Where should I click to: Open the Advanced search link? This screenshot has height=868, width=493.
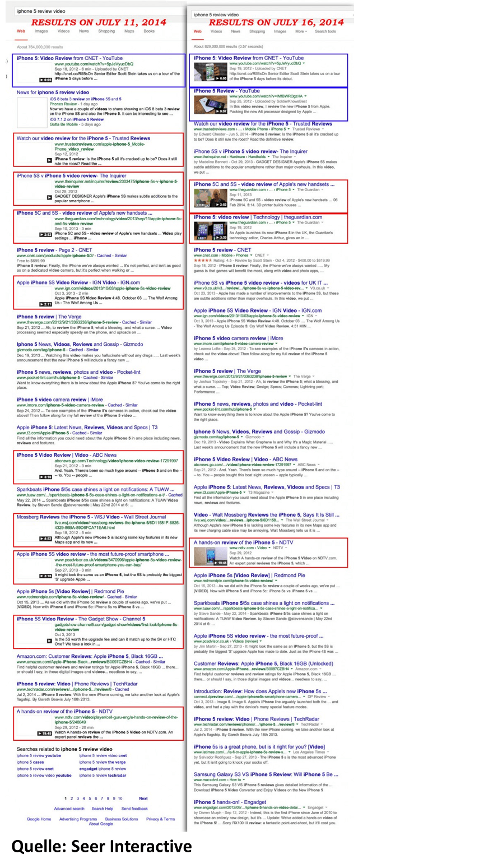pos(69,809)
